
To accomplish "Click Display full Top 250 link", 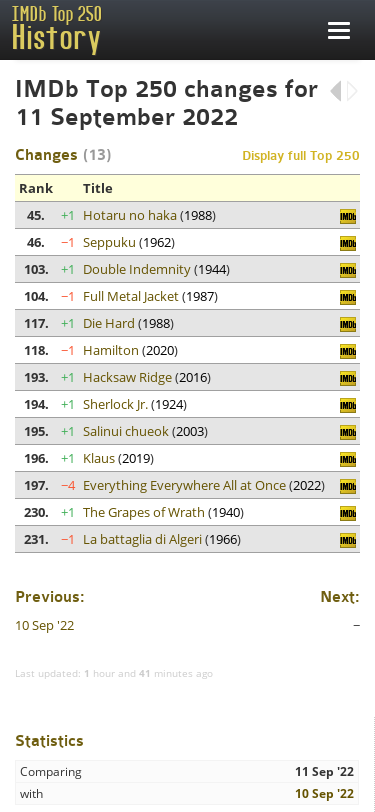I will point(301,156).
